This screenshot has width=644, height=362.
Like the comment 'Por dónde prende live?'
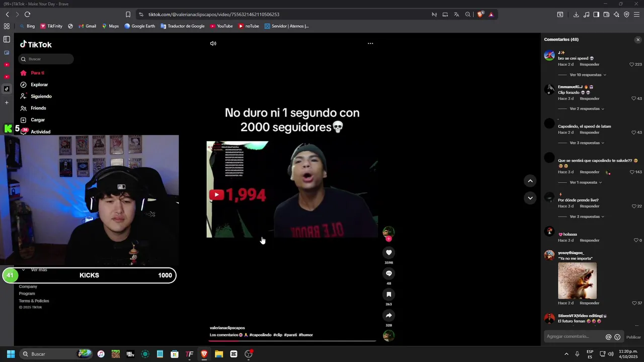(634, 206)
